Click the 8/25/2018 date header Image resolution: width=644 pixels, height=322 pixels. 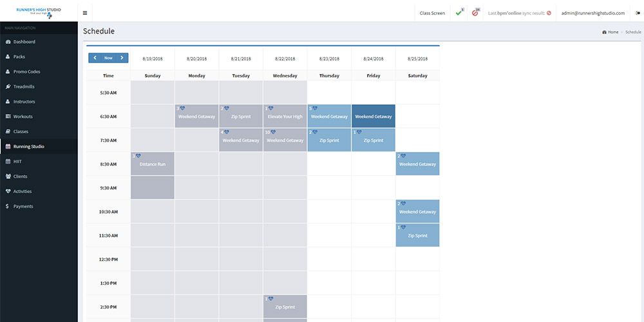[x=418, y=59]
